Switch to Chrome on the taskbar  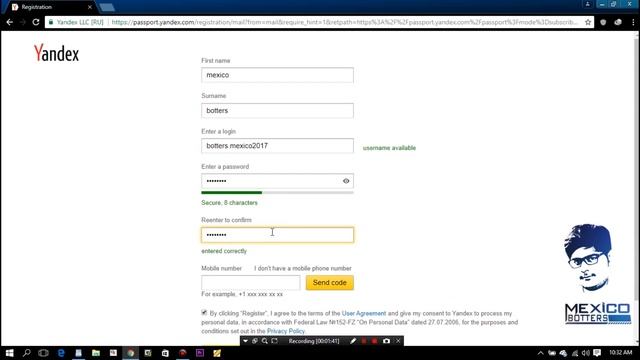pyautogui.click(x=131, y=353)
